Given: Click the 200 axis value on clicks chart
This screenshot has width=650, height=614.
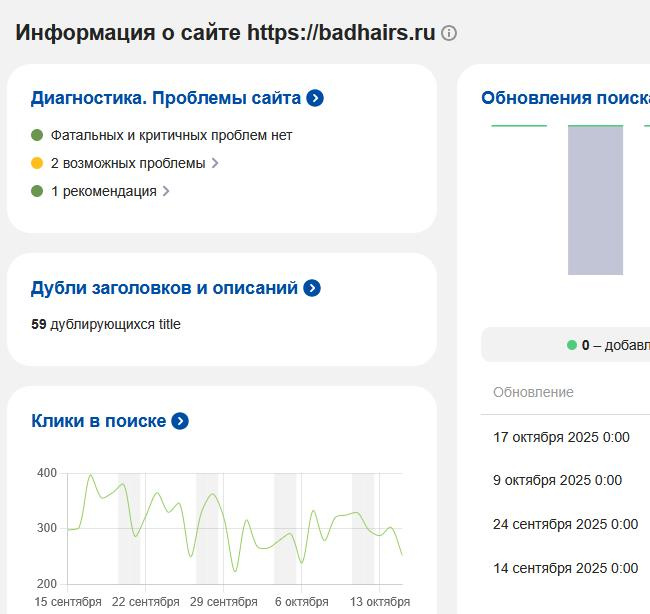Looking at the screenshot, I should (x=46, y=584).
